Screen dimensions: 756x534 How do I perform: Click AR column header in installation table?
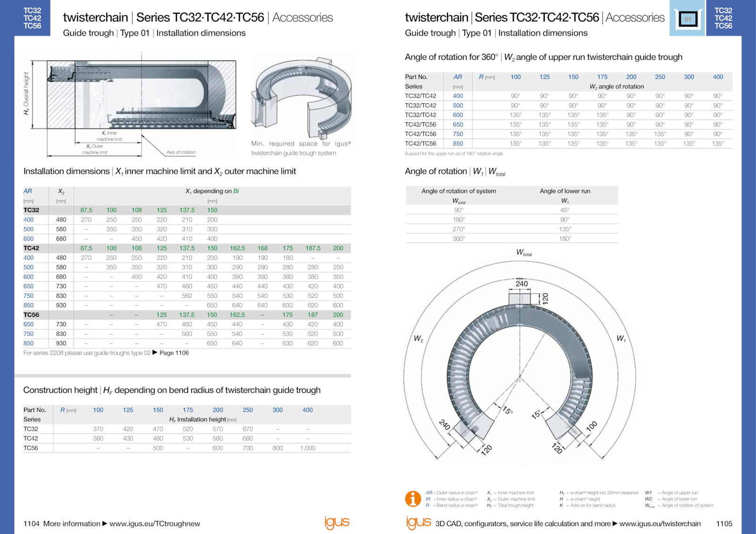pyautogui.click(x=28, y=191)
